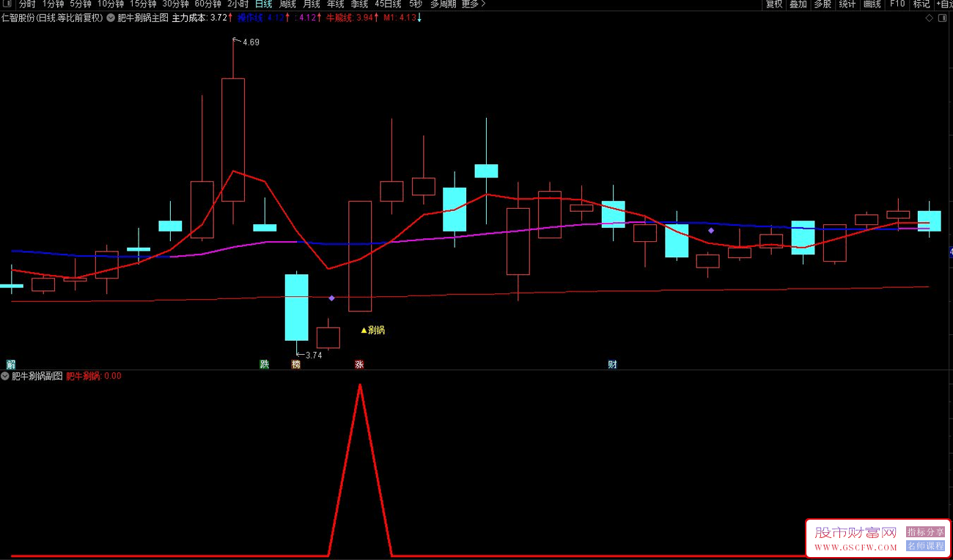Select the 10分钟 period tab
953x560 pixels.
(x=111, y=4)
